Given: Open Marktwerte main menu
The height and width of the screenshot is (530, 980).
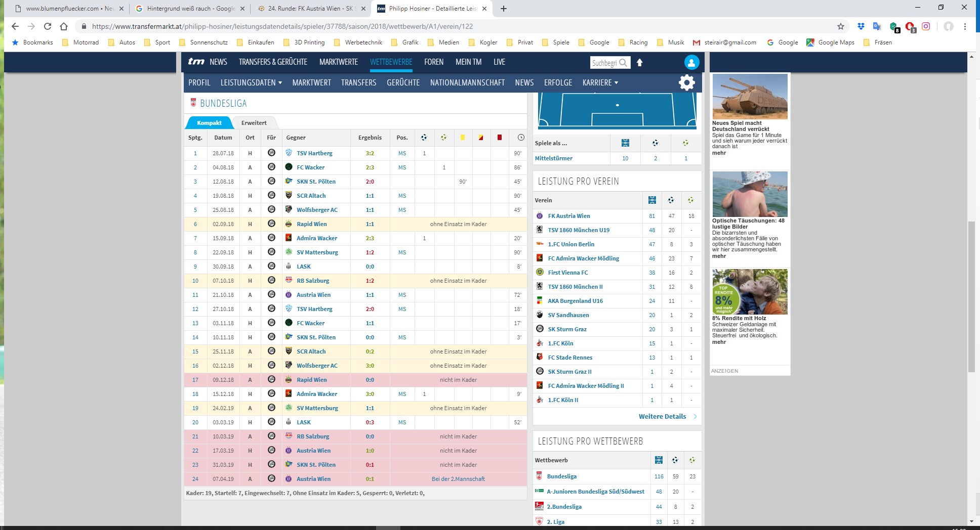Looking at the screenshot, I should click(339, 62).
